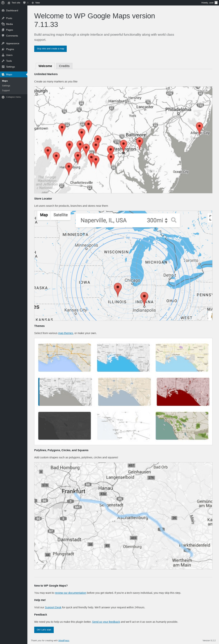Go to Media library menu

click(14, 24)
